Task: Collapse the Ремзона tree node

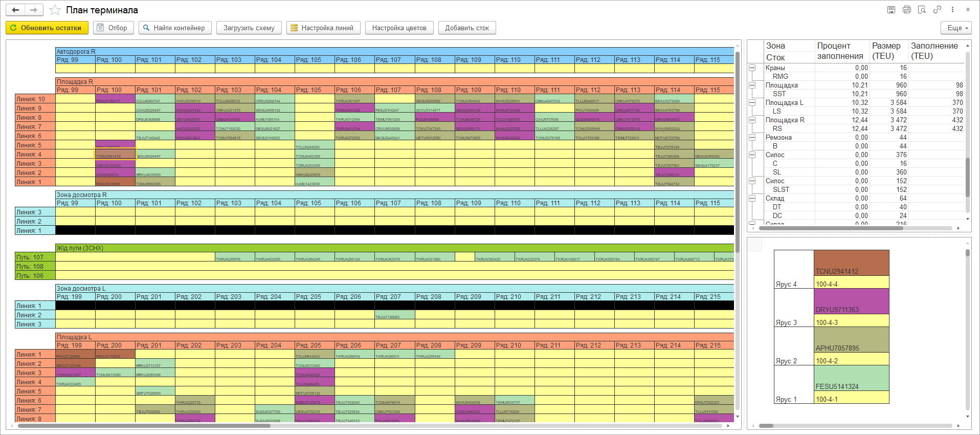Action: [x=752, y=138]
